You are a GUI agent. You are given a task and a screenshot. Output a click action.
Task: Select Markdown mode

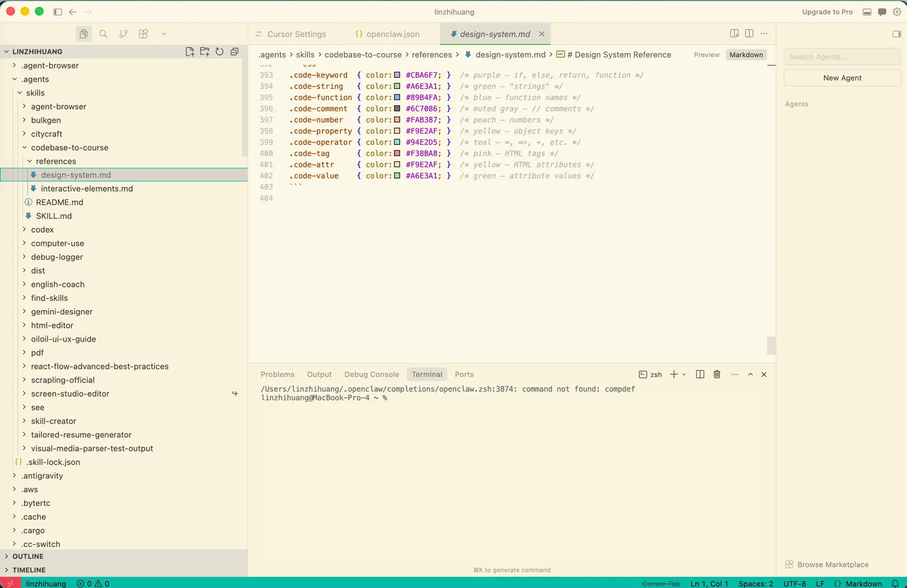[746, 55]
